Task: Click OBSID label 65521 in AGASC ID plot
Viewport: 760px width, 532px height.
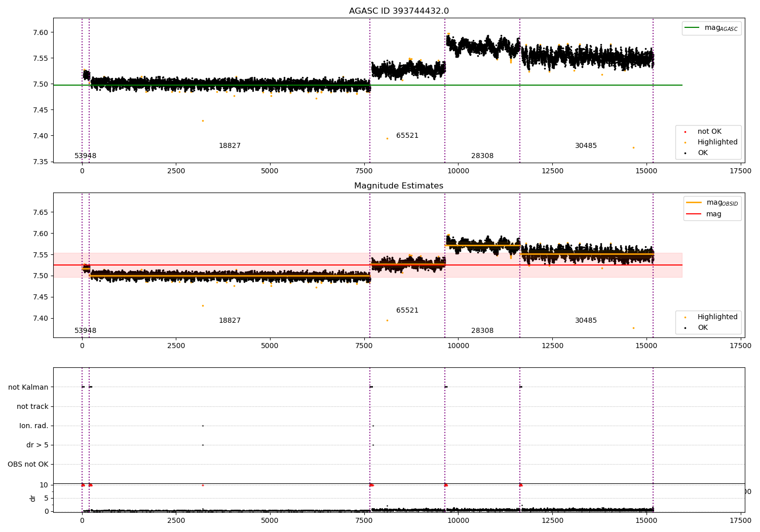Action: coord(407,136)
